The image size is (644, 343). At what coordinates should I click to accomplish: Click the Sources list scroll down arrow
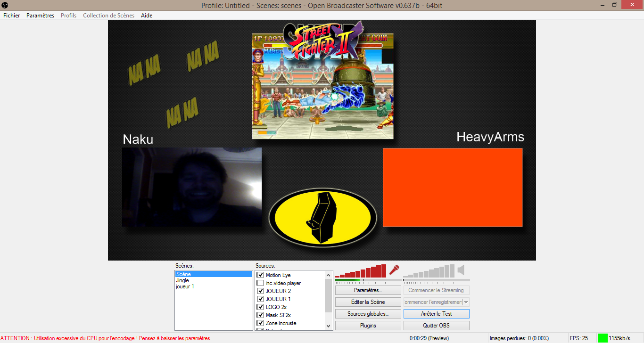(x=329, y=326)
